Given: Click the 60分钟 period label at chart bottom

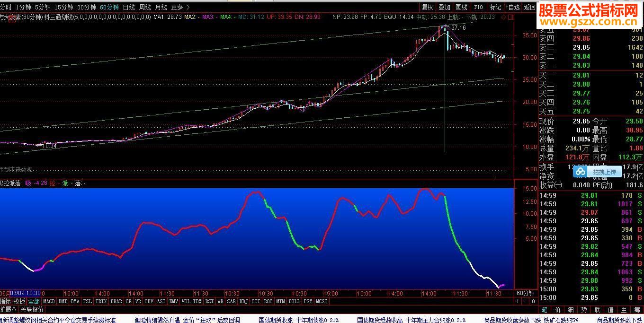Looking at the screenshot, I should click(526, 293).
